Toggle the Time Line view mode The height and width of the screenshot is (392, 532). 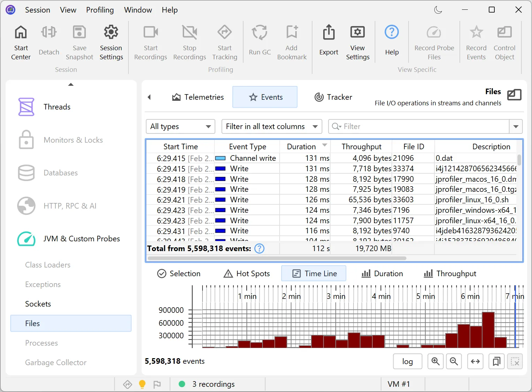(313, 273)
